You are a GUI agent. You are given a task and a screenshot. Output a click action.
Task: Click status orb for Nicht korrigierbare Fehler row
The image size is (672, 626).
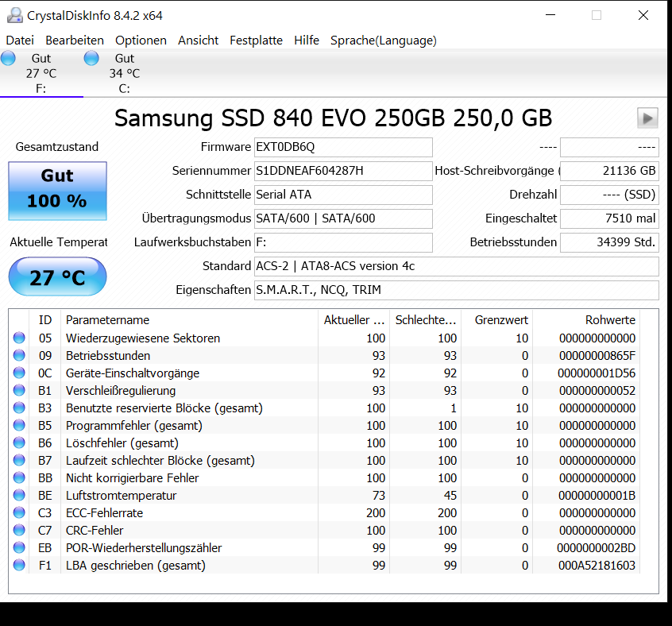coord(19,477)
